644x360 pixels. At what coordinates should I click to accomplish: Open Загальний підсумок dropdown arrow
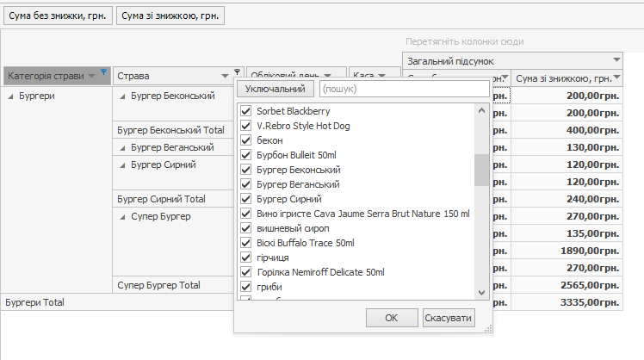pos(616,60)
